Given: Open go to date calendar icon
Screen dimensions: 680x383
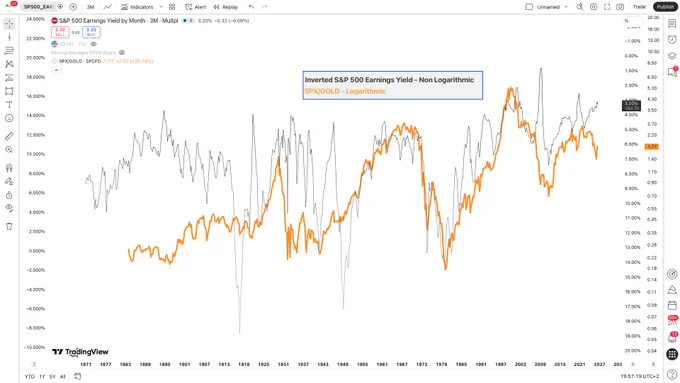Looking at the screenshot, I should click(78, 376).
